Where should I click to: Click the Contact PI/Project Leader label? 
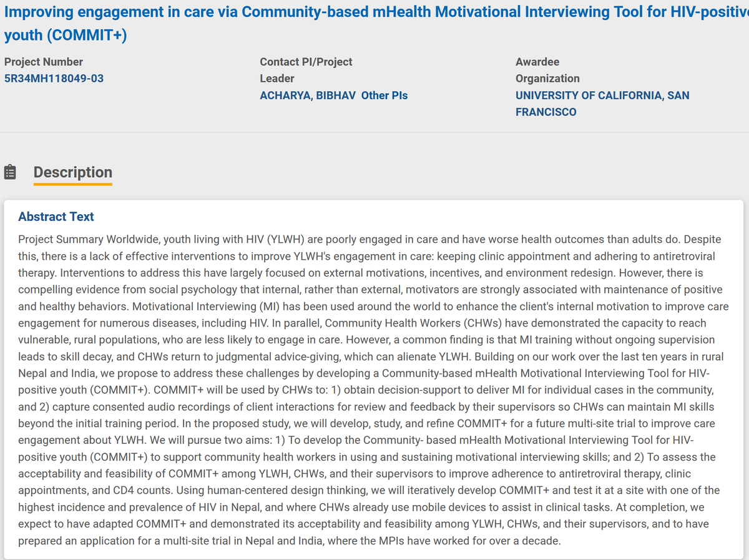click(x=306, y=70)
